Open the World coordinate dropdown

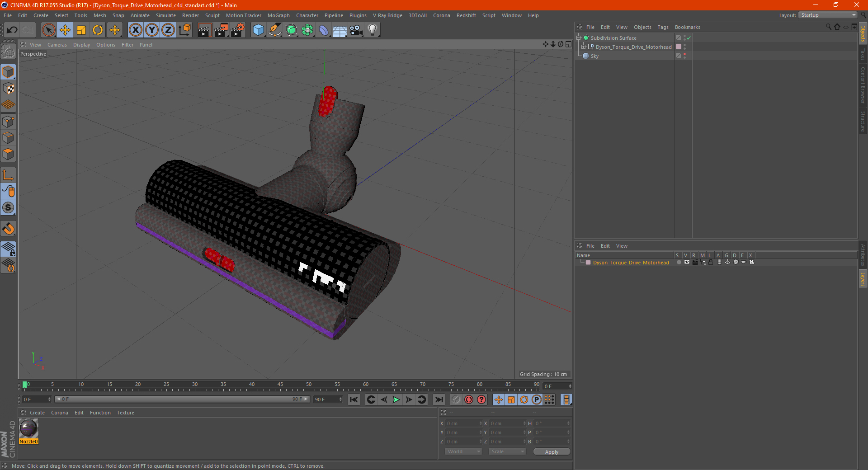(463, 451)
